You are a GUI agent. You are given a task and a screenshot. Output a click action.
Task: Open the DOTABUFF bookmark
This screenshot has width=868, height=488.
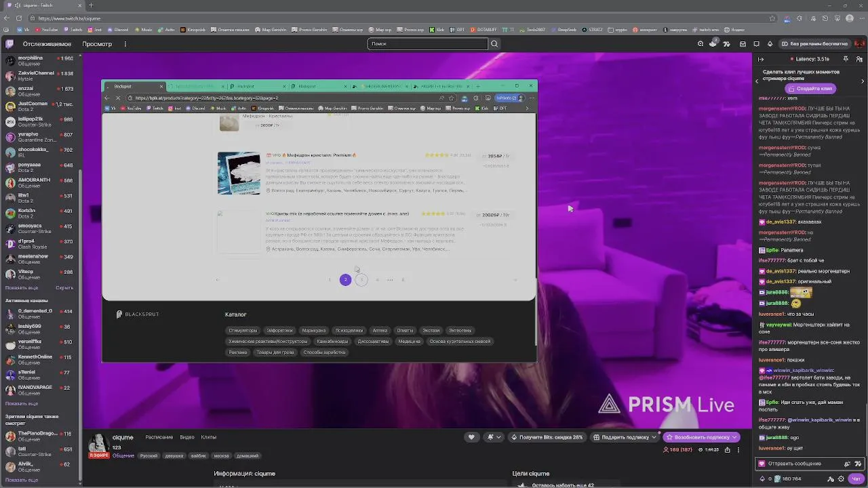pos(484,30)
